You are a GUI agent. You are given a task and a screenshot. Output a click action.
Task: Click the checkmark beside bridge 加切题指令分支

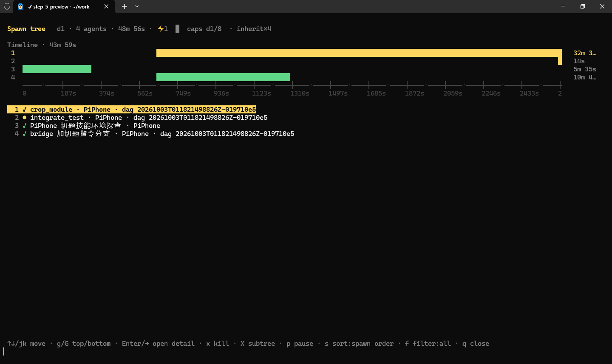pos(25,134)
